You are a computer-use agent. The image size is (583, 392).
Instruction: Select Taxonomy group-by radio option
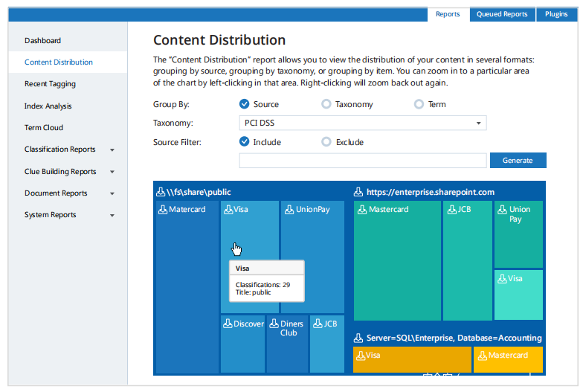(x=326, y=104)
